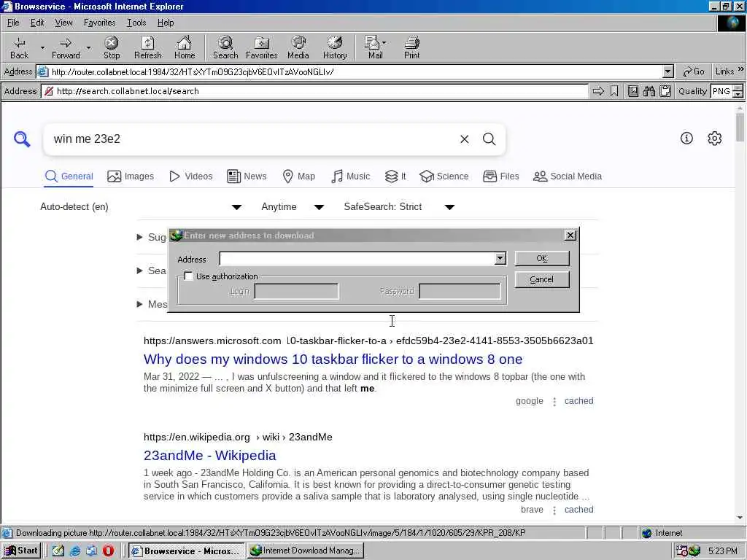Image resolution: width=747 pixels, height=560 pixels.
Task: Launch Opera from quick launch
Action: click(108, 551)
